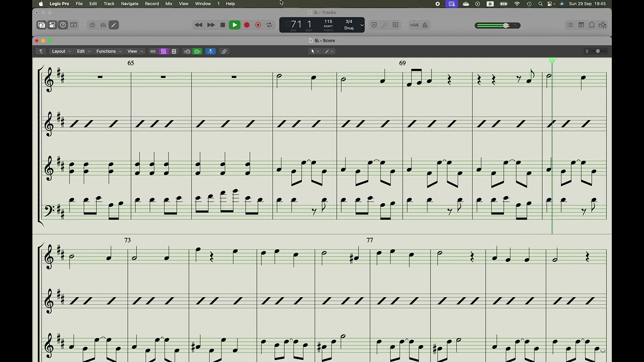
Task: Fast forward the playhead
Action: (211, 25)
